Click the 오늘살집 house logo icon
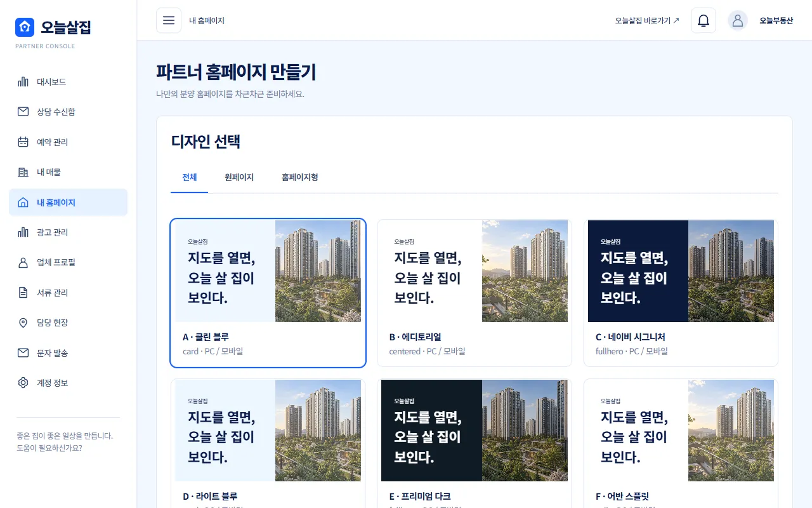This screenshot has width=812, height=508. tap(25, 27)
